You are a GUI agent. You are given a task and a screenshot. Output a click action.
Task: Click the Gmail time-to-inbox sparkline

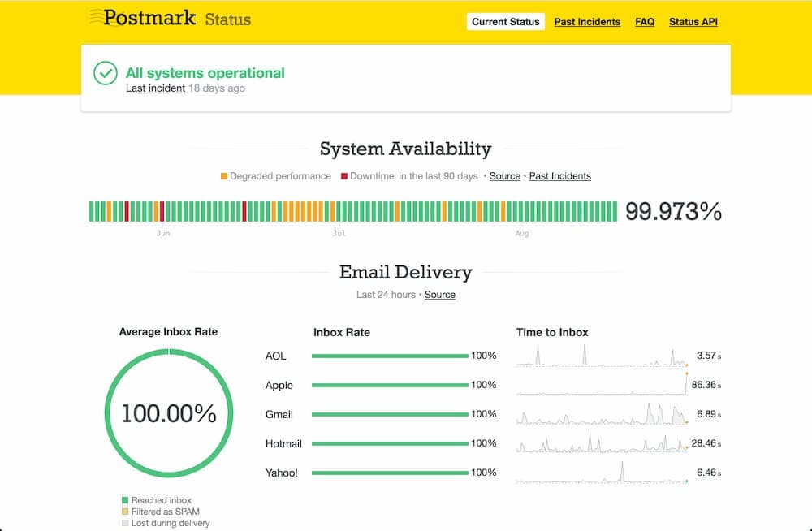(603, 414)
